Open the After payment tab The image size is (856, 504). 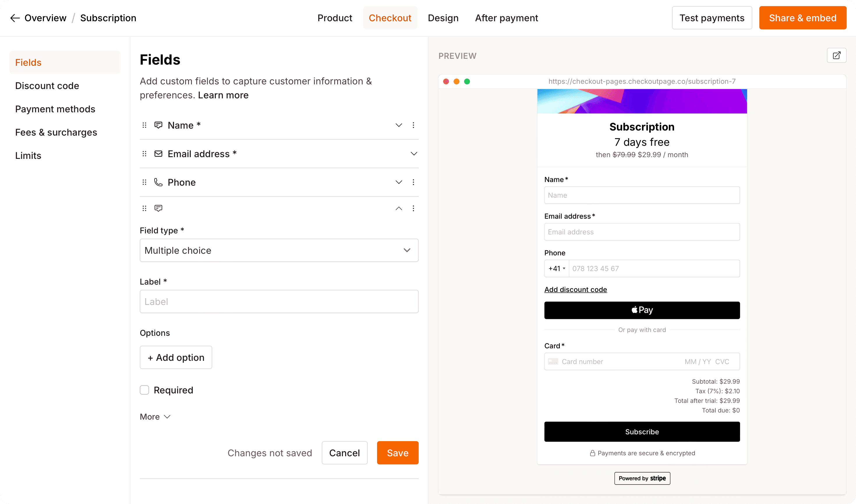click(506, 18)
